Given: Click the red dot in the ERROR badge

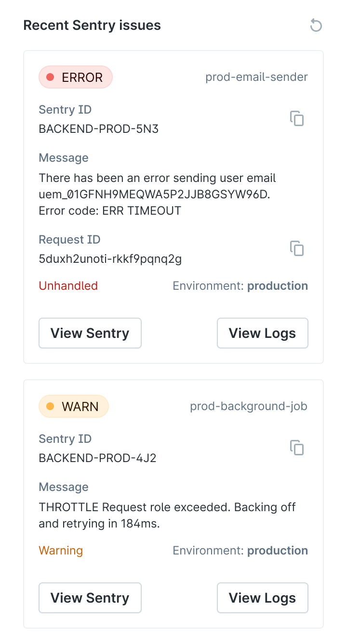Looking at the screenshot, I should [50, 77].
